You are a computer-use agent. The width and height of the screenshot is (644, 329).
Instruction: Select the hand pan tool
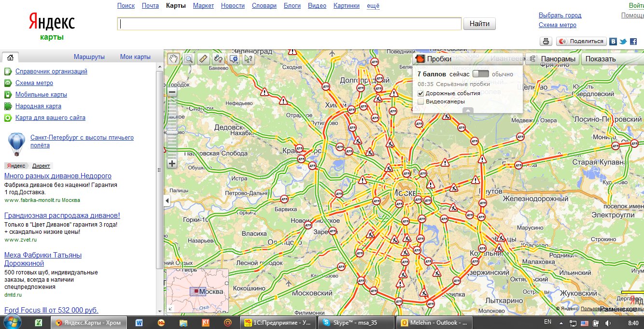(x=173, y=59)
